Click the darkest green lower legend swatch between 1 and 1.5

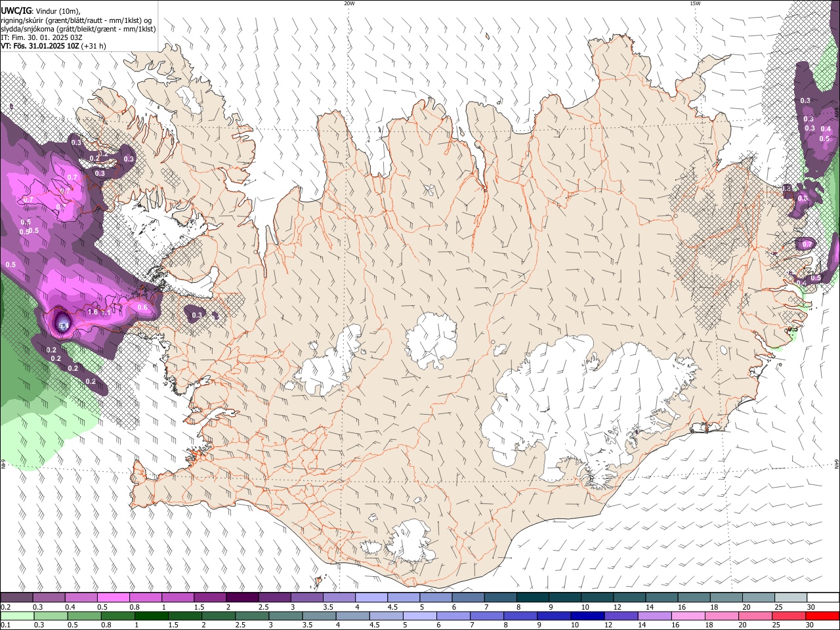tap(151, 616)
